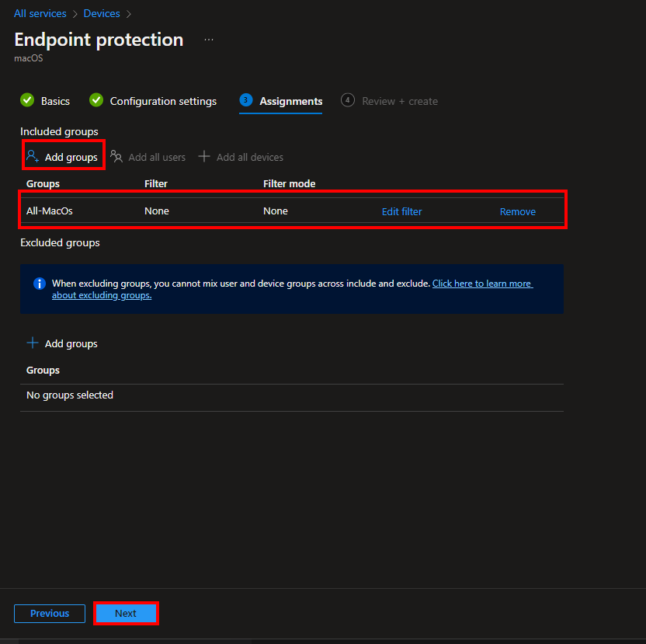Click Next to proceed
Image resolution: width=646 pixels, height=644 pixels.
point(126,613)
